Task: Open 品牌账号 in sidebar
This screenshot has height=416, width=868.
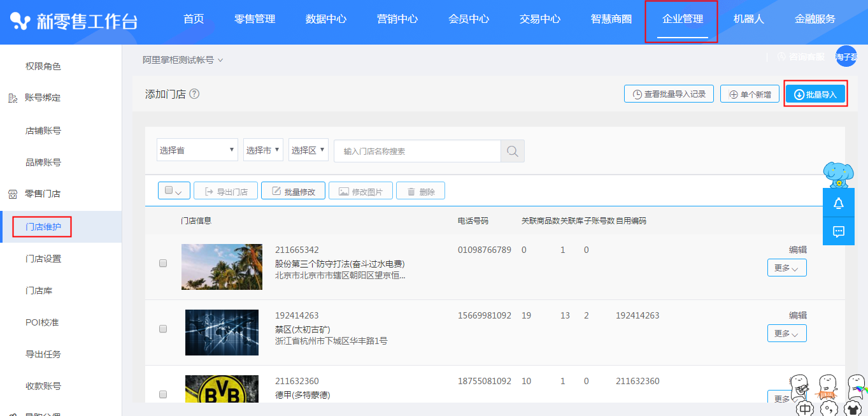Action: 43,162
